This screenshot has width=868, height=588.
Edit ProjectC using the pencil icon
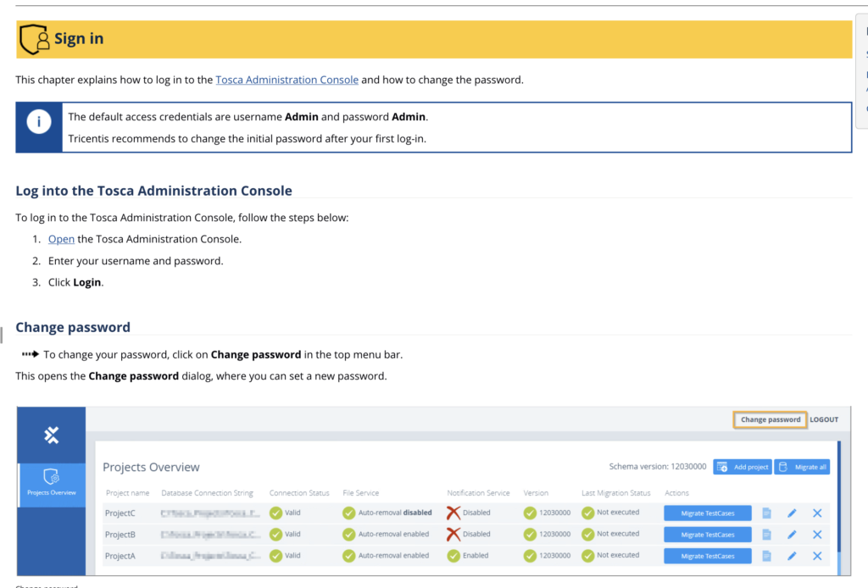(x=793, y=513)
